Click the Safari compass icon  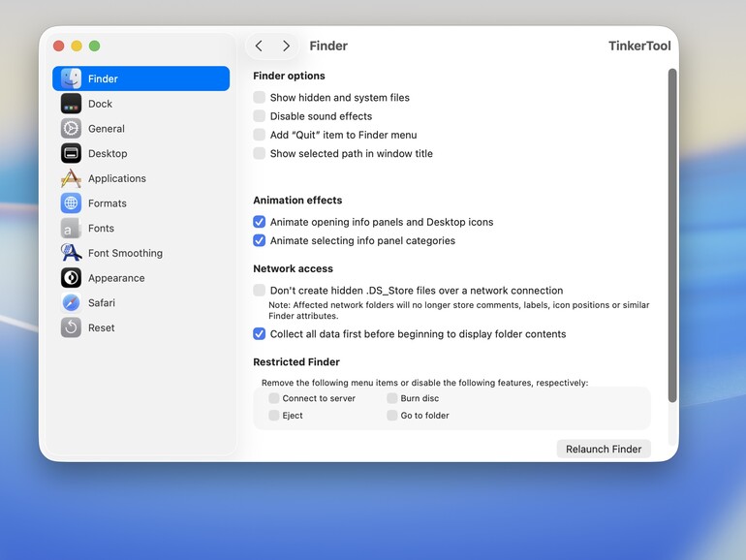(x=71, y=302)
